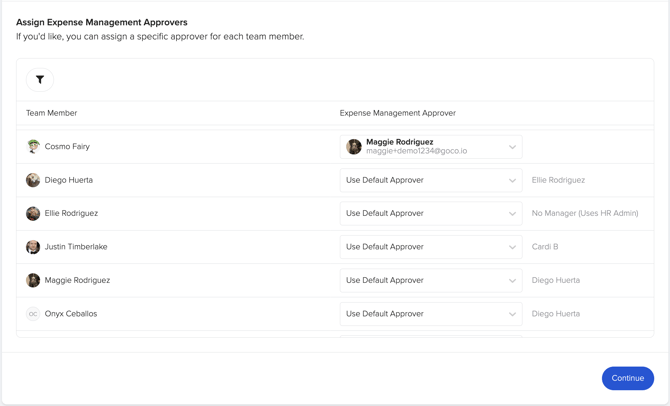Click chevron arrow in Onyx Ceballos's row
Viewport: 670px width, 406px height.
tap(512, 314)
